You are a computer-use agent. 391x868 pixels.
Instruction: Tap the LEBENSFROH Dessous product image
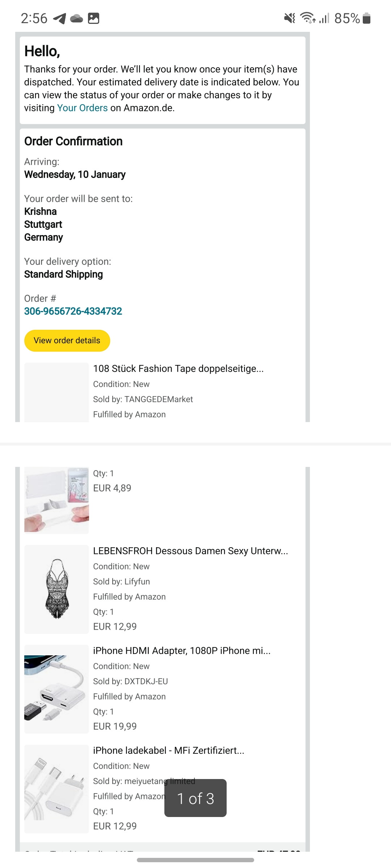point(56,589)
